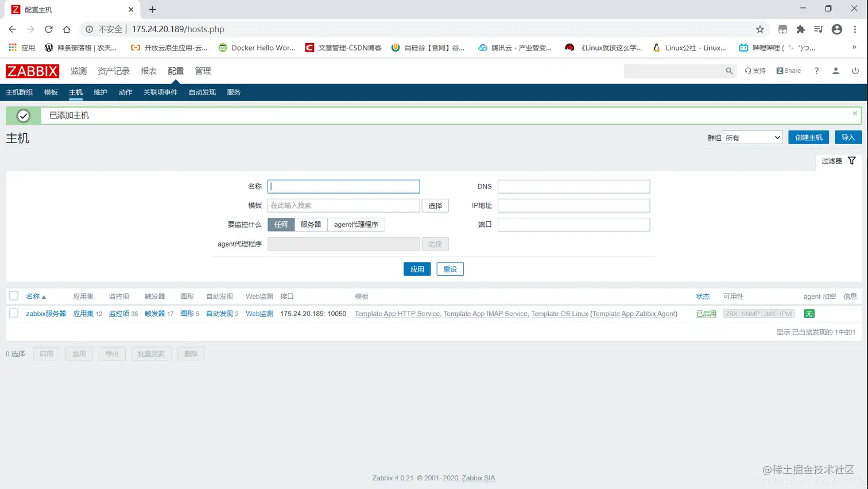Click the logout power icon
868x489 pixels.
(855, 71)
